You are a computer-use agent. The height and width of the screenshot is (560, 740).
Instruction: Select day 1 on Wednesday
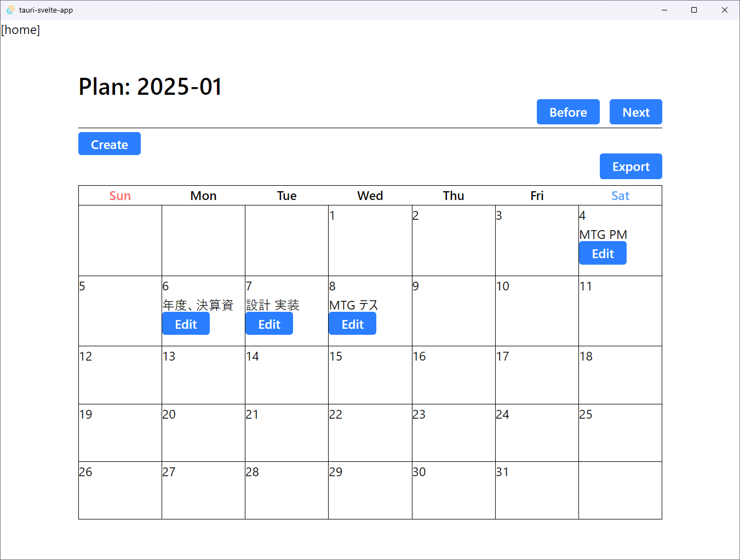(370, 241)
